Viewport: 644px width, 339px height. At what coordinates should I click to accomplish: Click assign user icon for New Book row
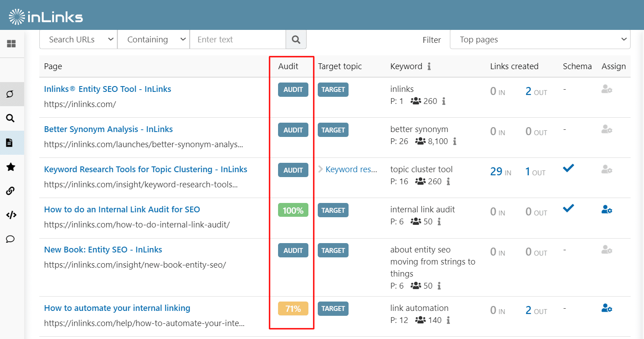607,249
